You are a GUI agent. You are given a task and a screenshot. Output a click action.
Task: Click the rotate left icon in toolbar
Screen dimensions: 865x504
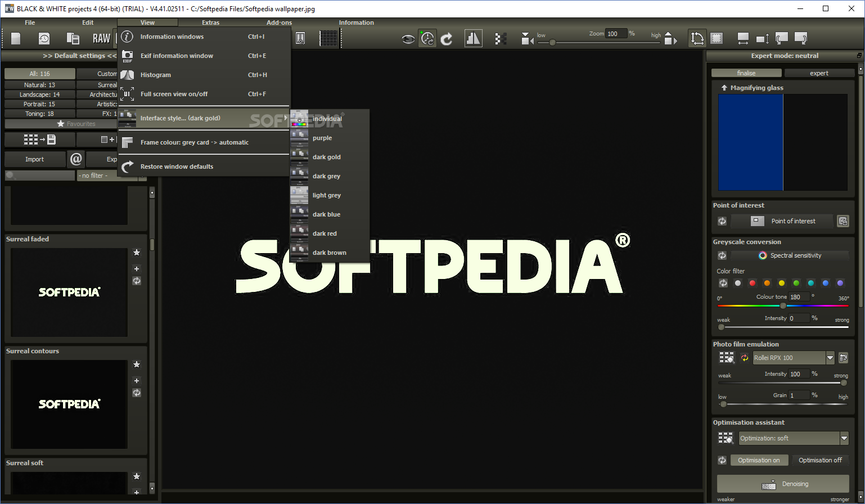coord(782,39)
